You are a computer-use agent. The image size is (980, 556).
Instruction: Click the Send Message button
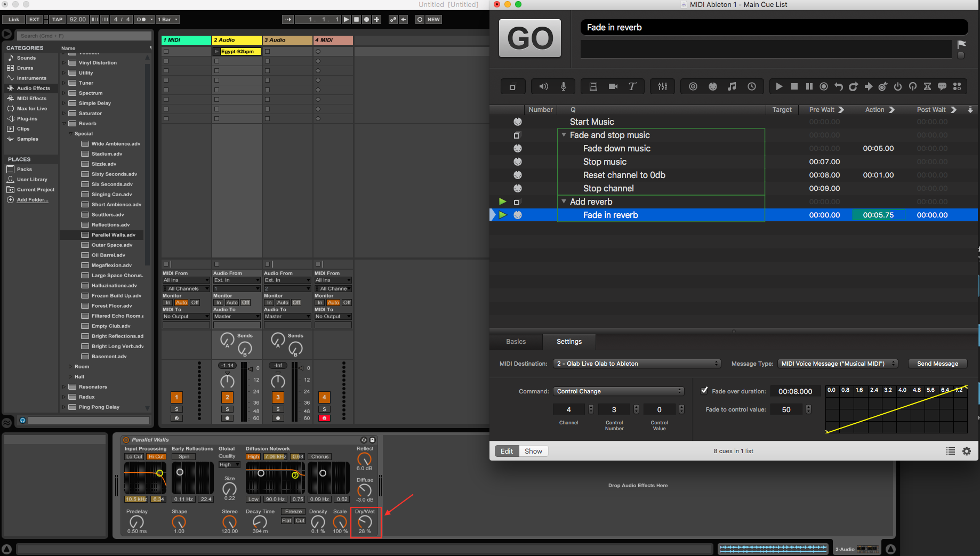pyautogui.click(x=937, y=364)
